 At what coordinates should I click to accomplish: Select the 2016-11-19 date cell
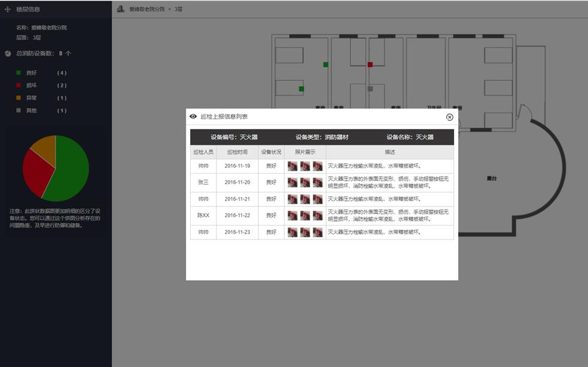point(237,166)
